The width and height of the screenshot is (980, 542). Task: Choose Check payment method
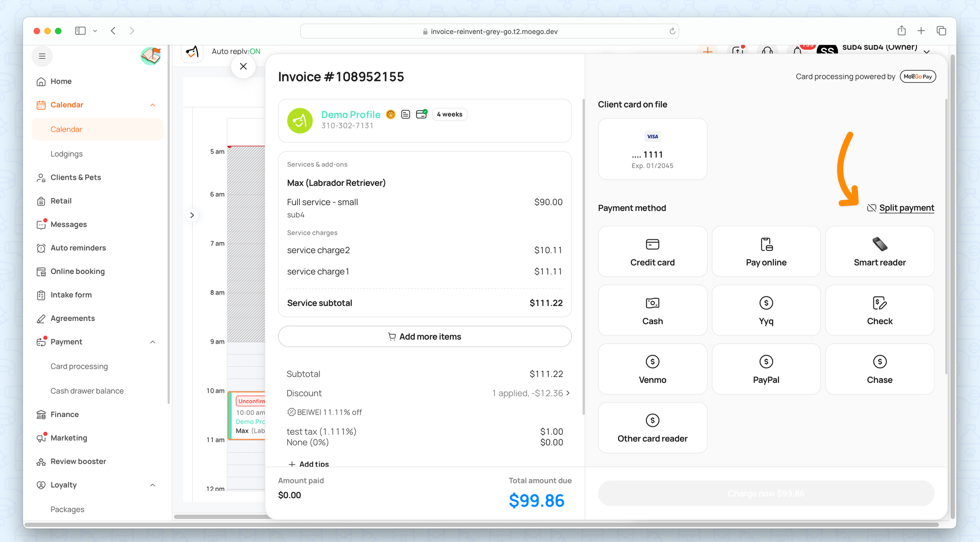pyautogui.click(x=880, y=311)
